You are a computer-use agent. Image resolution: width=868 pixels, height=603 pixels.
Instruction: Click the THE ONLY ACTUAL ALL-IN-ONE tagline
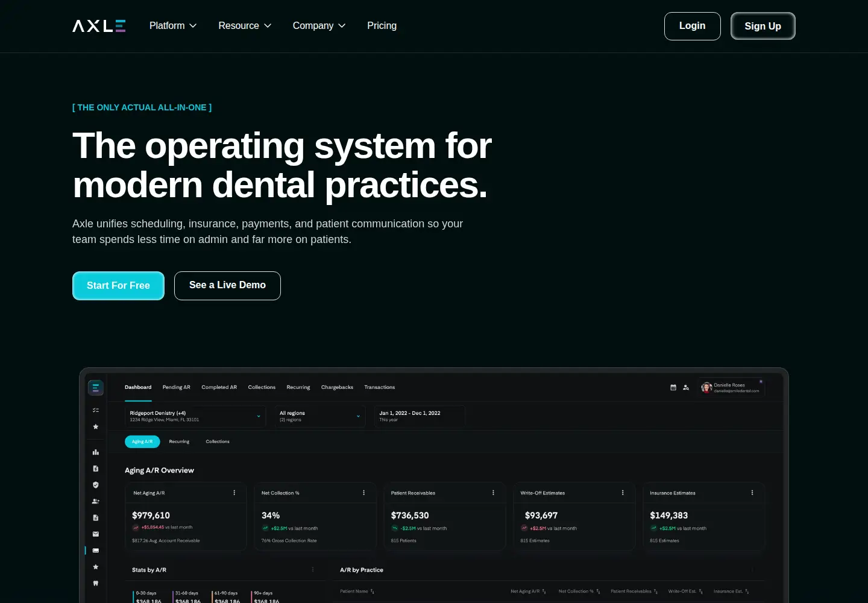tap(142, 107)
